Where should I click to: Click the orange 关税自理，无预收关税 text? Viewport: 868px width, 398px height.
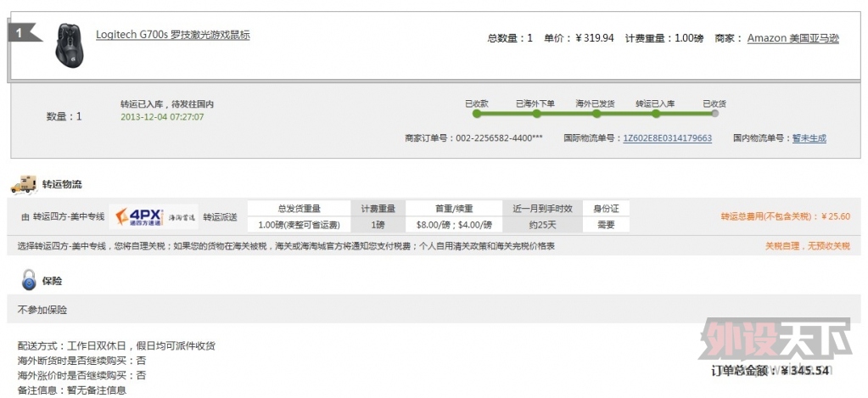pyautogui.click(x=808, y=246)
